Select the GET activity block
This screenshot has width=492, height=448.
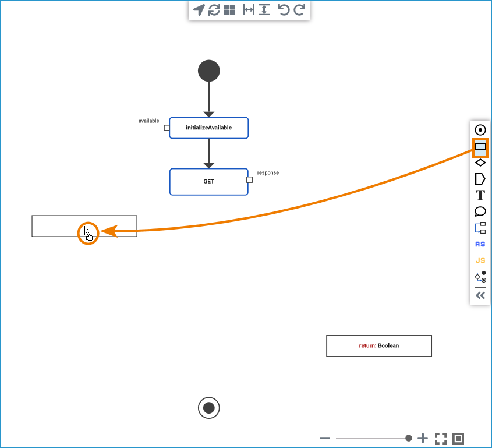tap(208, 181)
